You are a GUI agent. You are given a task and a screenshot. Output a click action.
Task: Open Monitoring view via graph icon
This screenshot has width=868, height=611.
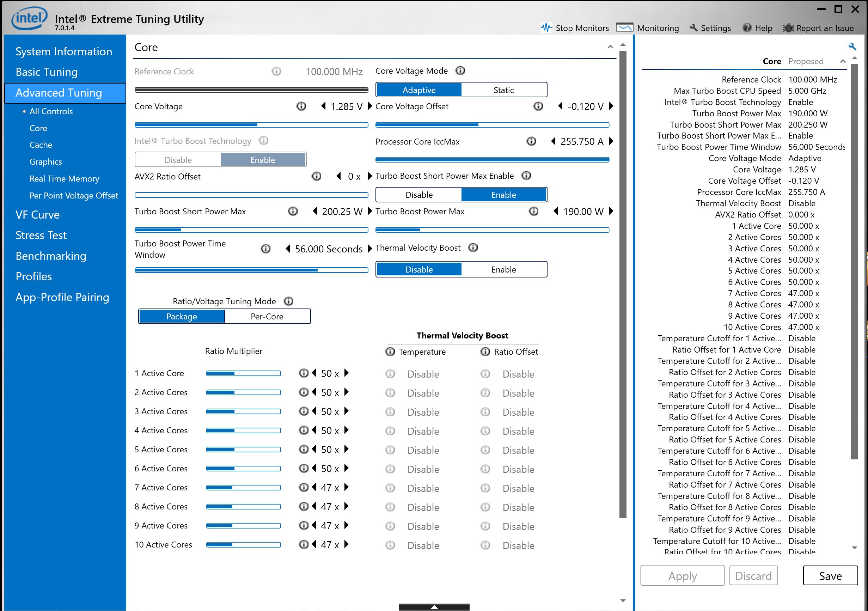click(x=624, y=28)
